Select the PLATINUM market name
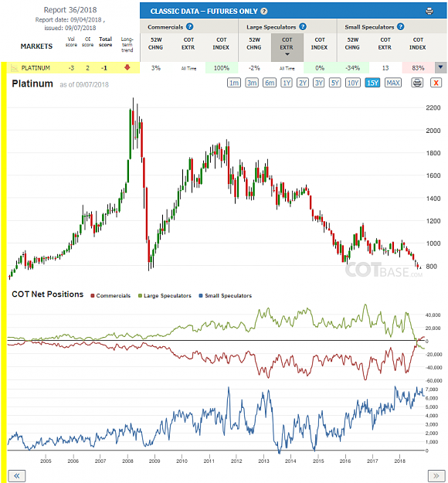The width and height of the screenshot is (448, 483). click(36, 68)
